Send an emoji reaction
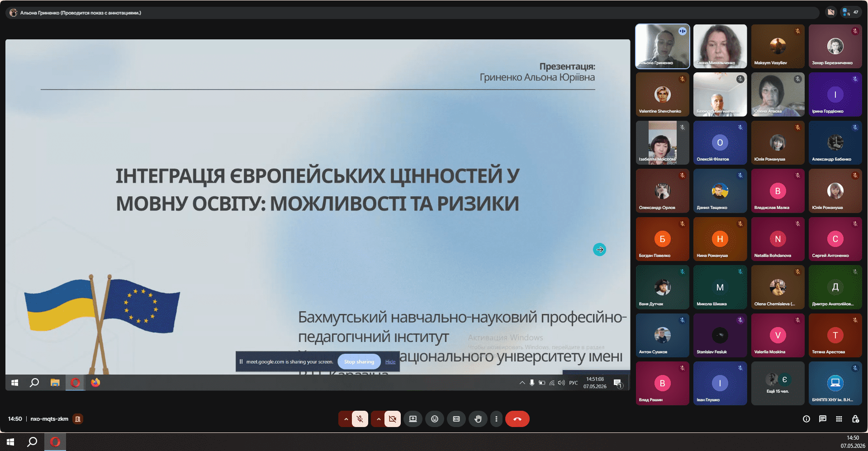 pos(435,419)
